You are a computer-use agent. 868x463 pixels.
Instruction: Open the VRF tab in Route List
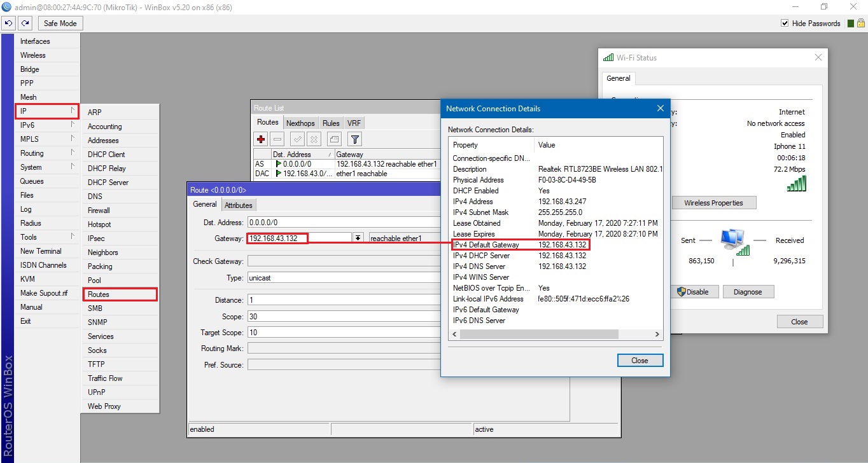pos(354,123)
